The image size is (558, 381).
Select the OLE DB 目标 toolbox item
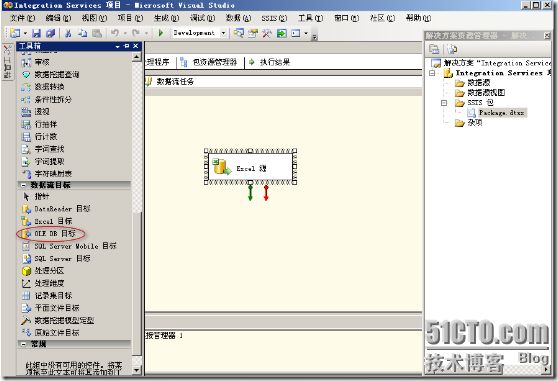pyautogui.click(x=49, y=234)
